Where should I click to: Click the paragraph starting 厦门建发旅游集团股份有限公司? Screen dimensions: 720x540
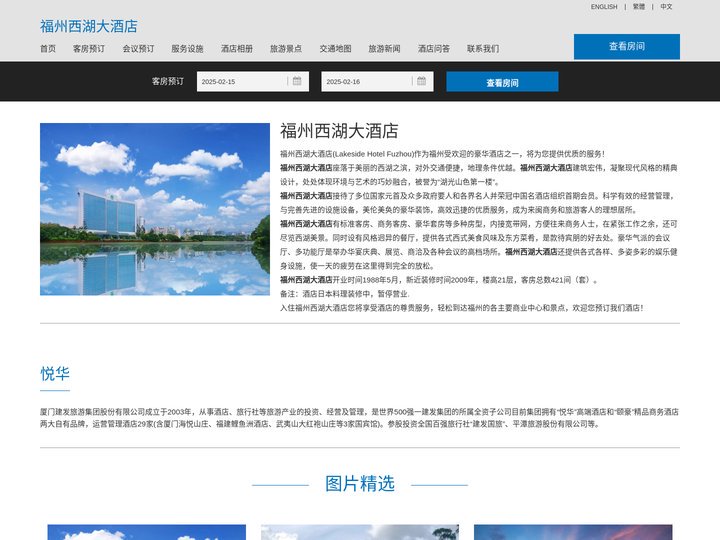coord(360,418)
